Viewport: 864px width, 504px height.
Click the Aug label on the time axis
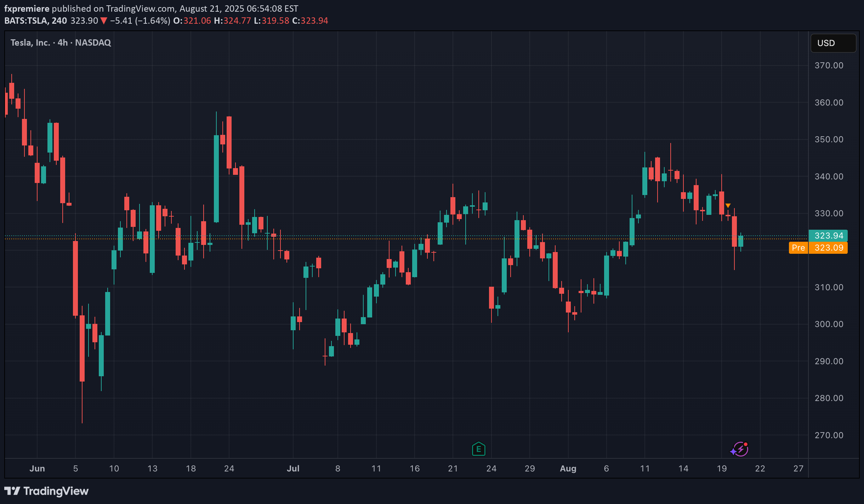(x=568, y=469)
